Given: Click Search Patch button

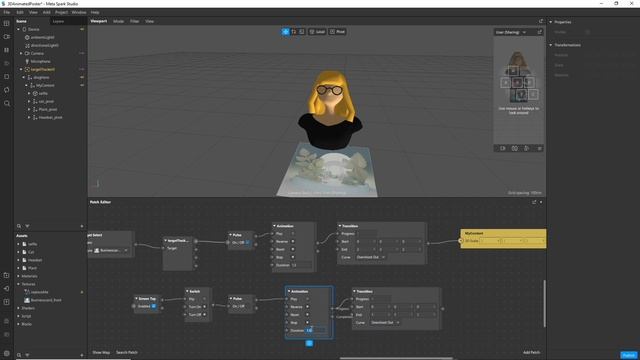Looking at the screenshot, I should [127, 352].
